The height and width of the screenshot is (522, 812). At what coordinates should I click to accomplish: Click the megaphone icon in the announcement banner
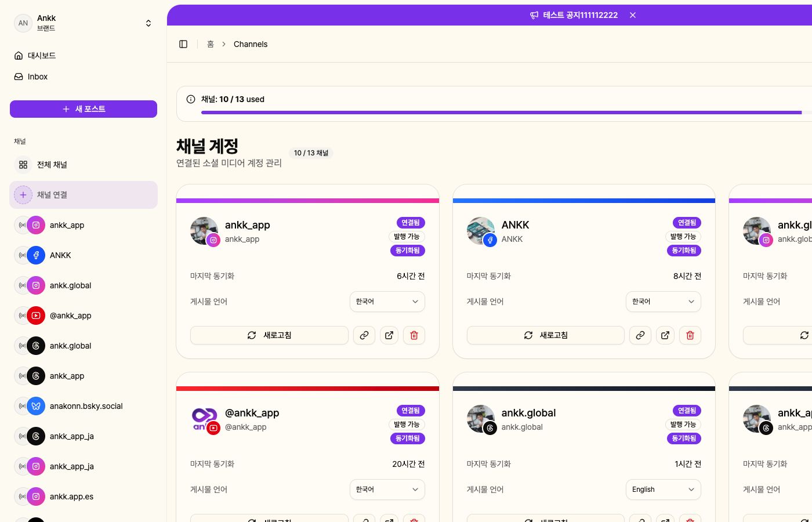pos(534,15)
